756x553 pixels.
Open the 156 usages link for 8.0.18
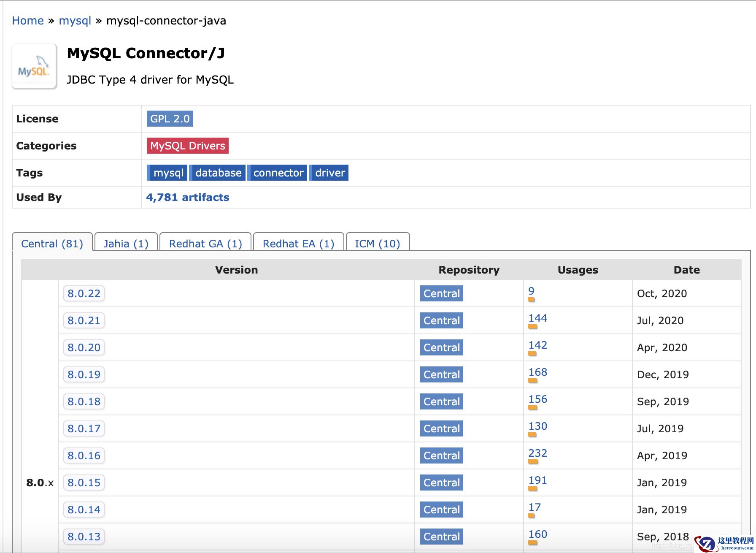538,399
